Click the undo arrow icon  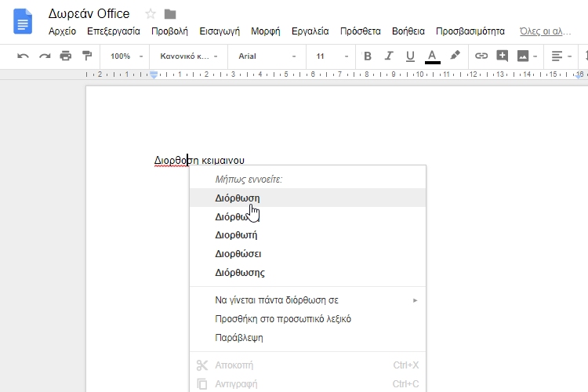pyautogui.click(x=24, y=56)
